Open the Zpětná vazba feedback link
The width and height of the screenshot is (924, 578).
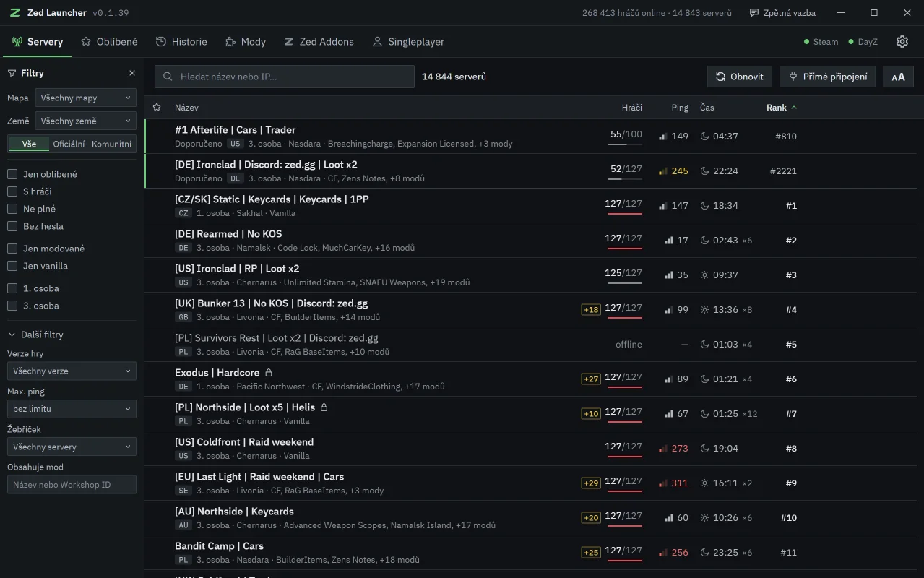[782, 13]
